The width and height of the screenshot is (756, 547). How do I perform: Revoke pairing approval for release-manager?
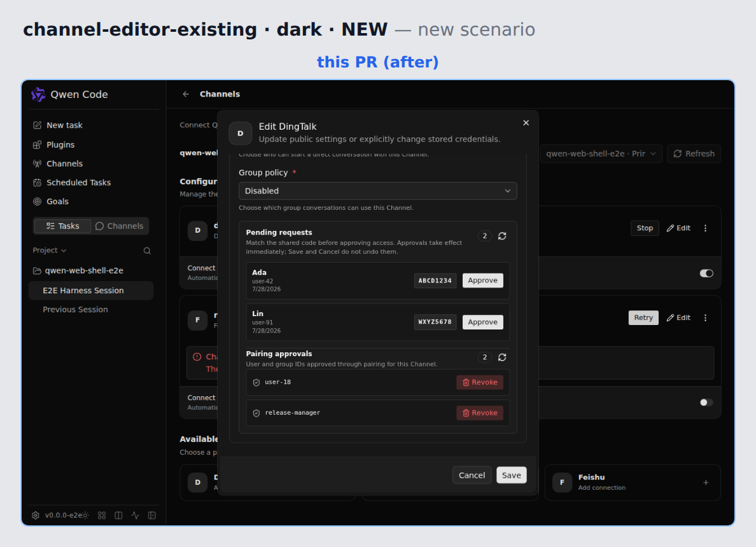tap(480, 413)
